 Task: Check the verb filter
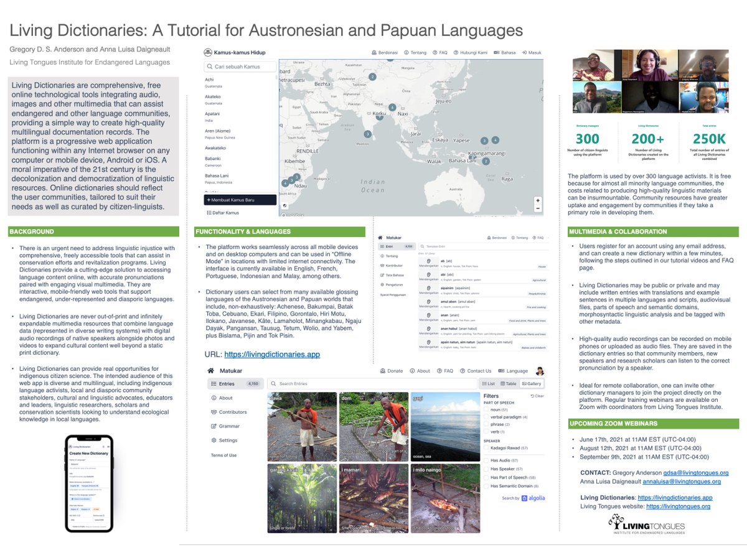(487, 431)
